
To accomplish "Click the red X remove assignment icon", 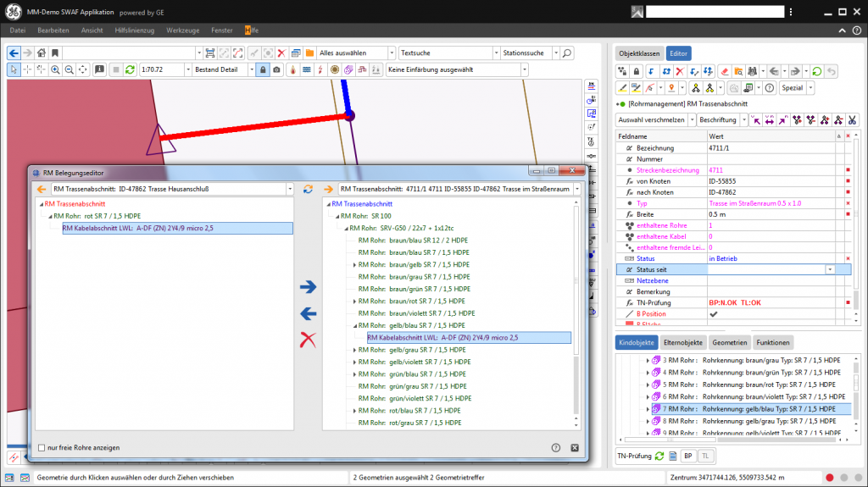I will point(309,340).
